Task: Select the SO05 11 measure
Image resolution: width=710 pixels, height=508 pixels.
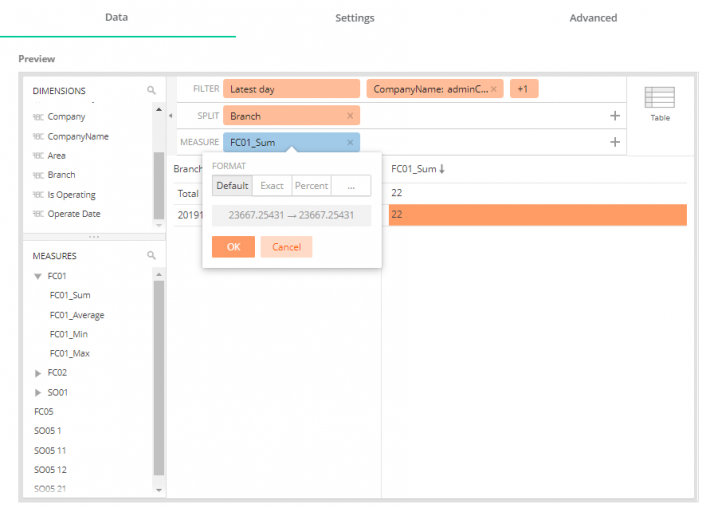Action: pyautogui.click(x=50, y=450)
